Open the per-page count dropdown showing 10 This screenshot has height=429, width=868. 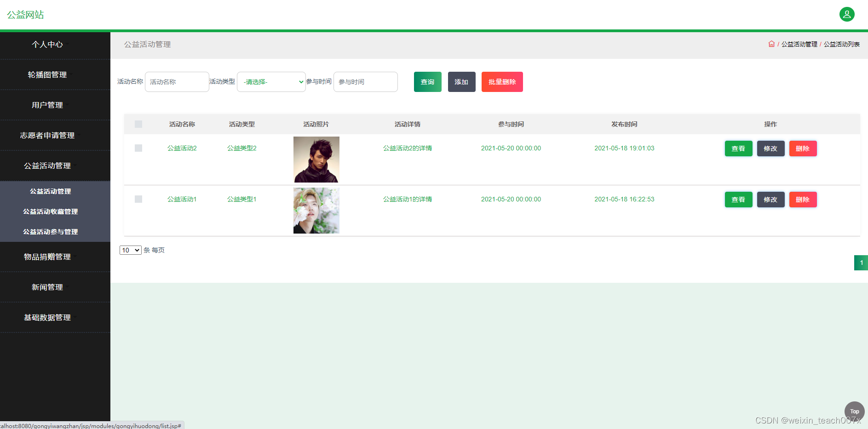130,250
